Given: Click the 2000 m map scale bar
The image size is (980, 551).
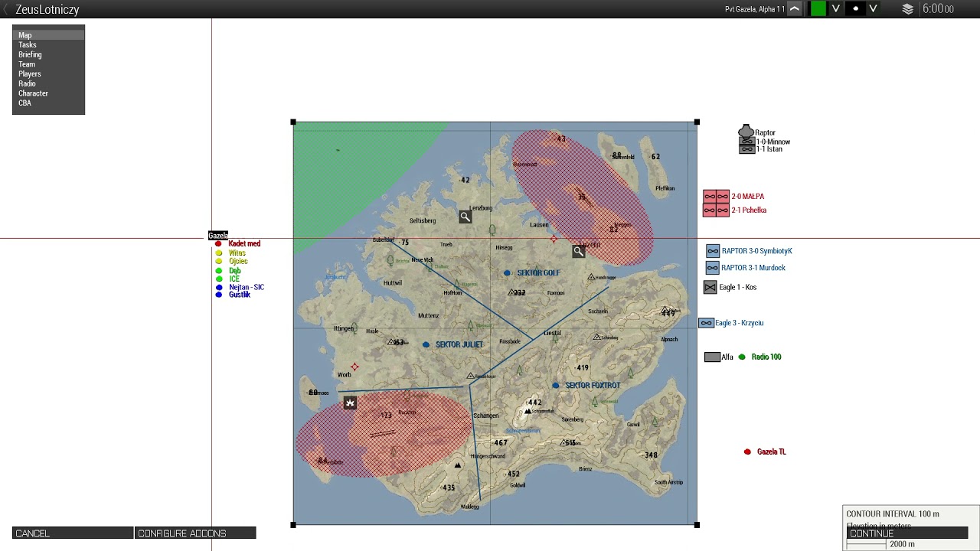Looking at the screenshot, I should tap(867, 544).
